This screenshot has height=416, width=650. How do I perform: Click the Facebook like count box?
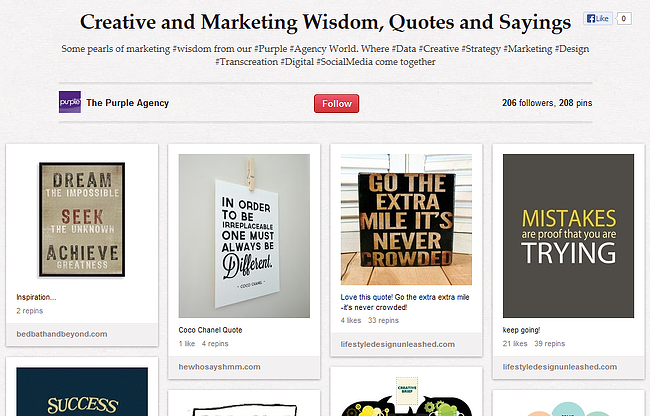click(x=624, y=19)
